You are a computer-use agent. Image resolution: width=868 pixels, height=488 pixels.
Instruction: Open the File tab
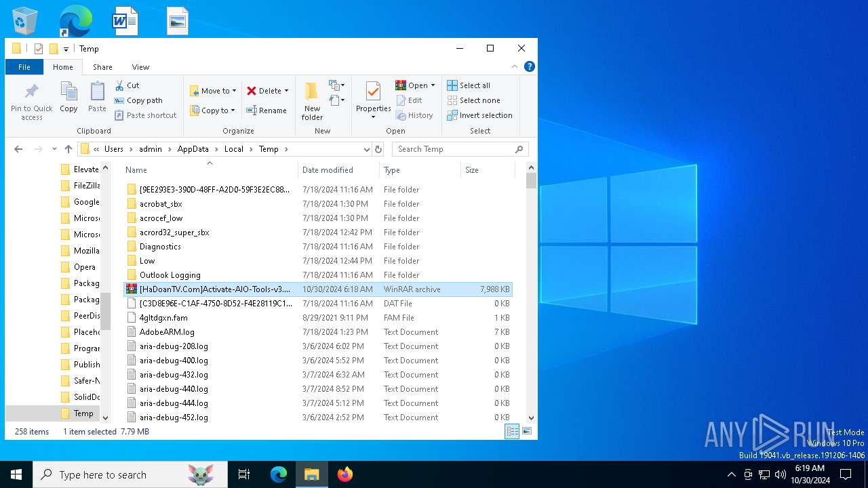point(24,67)
